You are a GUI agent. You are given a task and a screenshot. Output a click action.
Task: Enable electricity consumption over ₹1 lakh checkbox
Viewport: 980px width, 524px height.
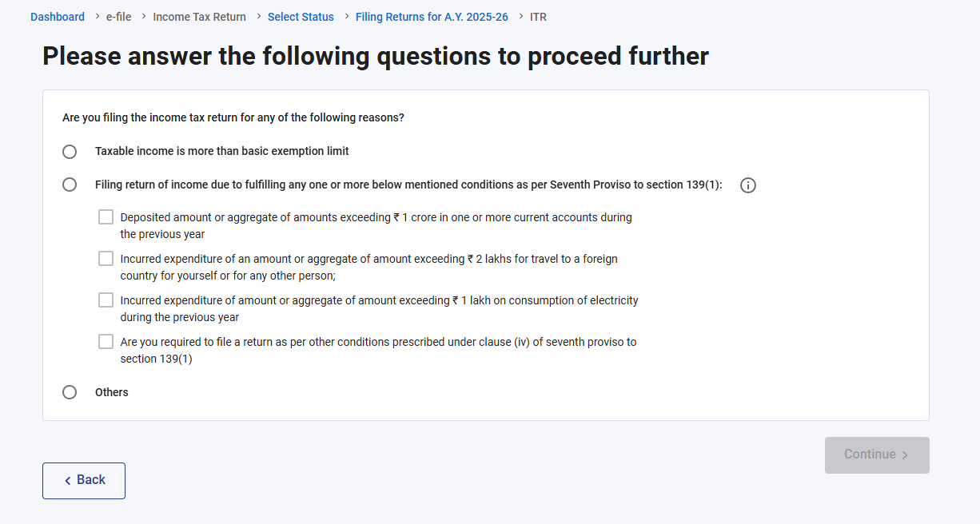click(106, 300)
